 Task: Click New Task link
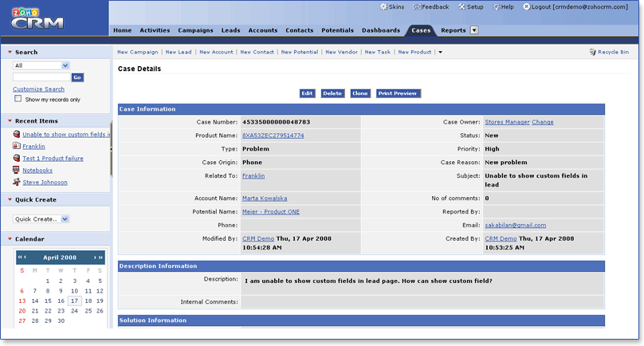(x=378, y=52)
